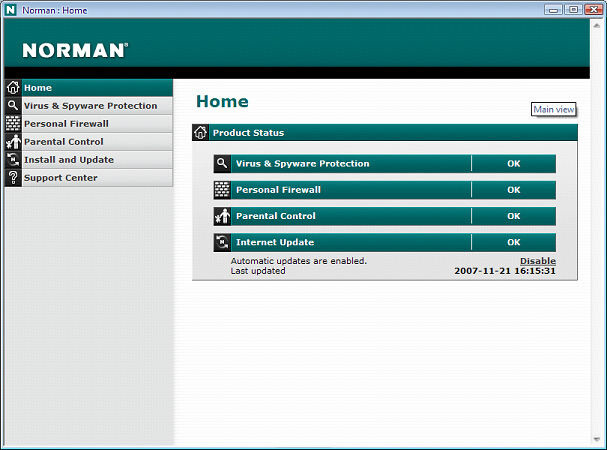The height and width of the screenshot is (450, 607).
Task: Click Virus & Spyware Protection status bar label
Action: click(303, 163)
